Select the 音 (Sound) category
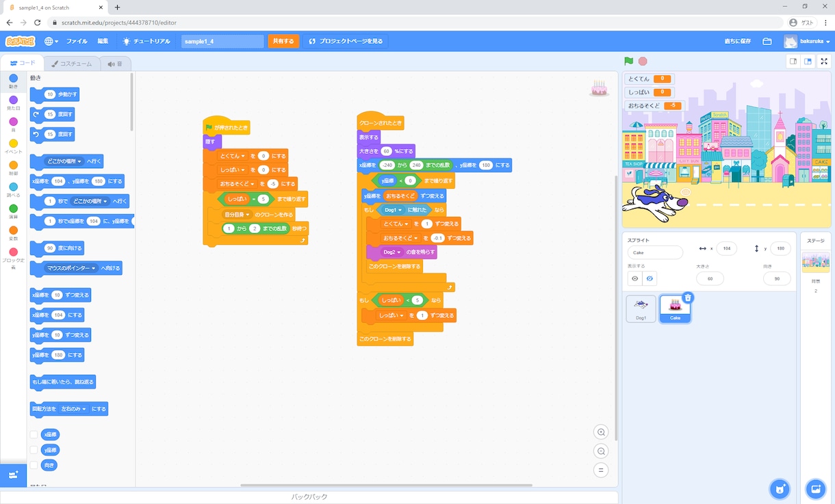This screenshot has height=504, width=835. 14,124
